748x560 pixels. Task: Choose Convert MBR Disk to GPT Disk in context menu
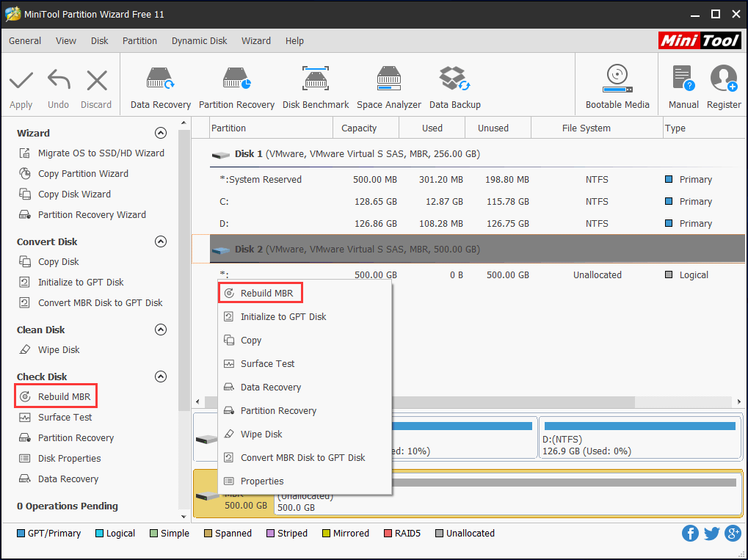(x=305, y=457)
